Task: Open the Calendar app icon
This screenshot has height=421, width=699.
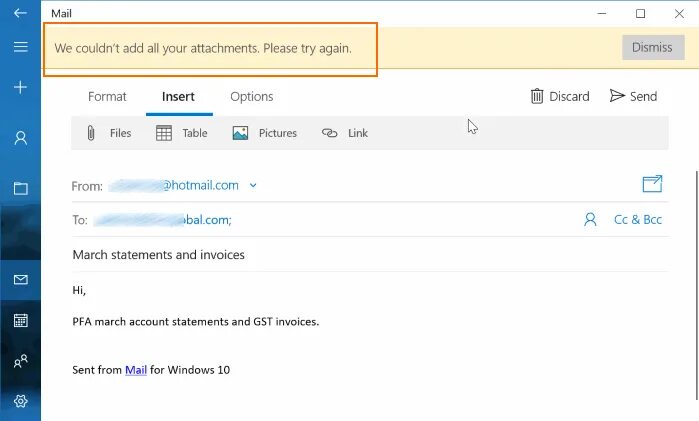Action: coord(21,320)
